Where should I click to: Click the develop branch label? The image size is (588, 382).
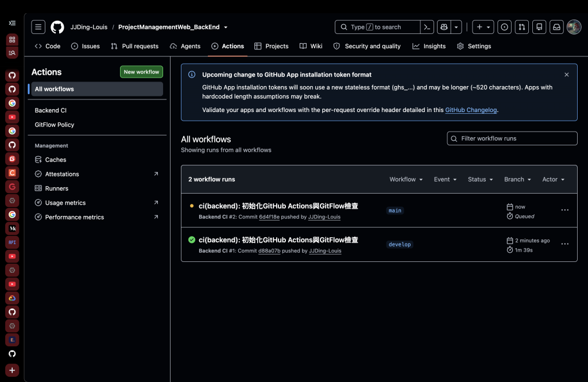[400, 244]
